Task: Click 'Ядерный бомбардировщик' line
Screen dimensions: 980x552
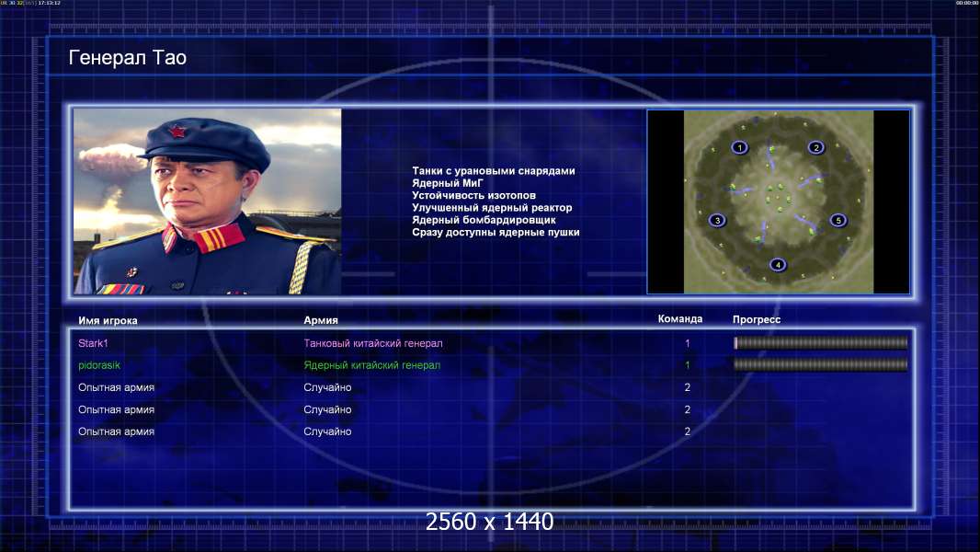Action: [x=484, y=220]
